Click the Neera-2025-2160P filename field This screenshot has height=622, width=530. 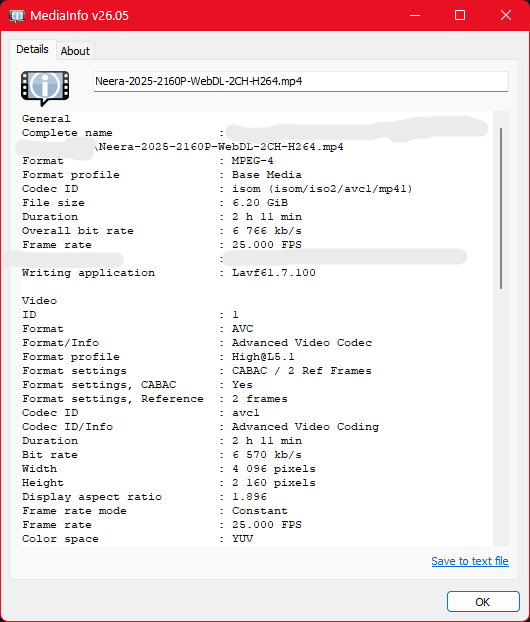tap(301, 81)
